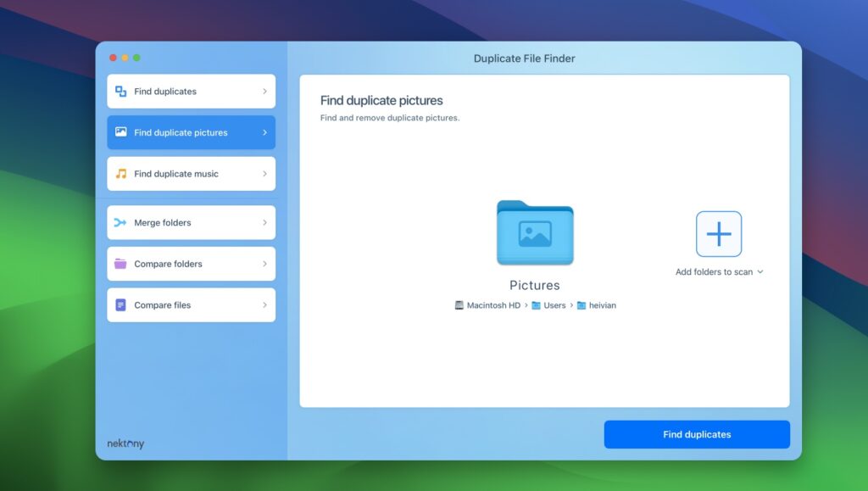This screenshot has height=491, width=868.
Task: Click the Find duplicate pictures picture icon
Action: [x=121, y=132]
